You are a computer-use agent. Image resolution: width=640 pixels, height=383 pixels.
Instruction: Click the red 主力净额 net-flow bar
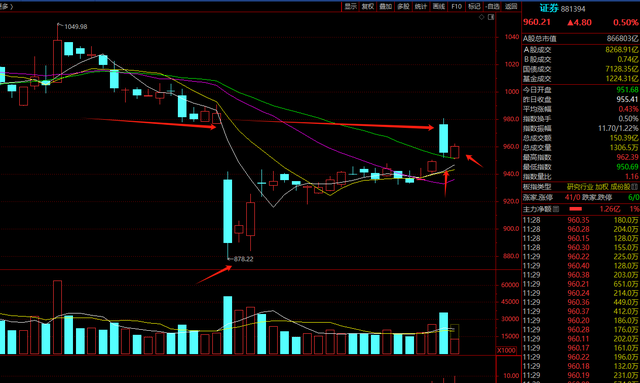coord(576,209)
